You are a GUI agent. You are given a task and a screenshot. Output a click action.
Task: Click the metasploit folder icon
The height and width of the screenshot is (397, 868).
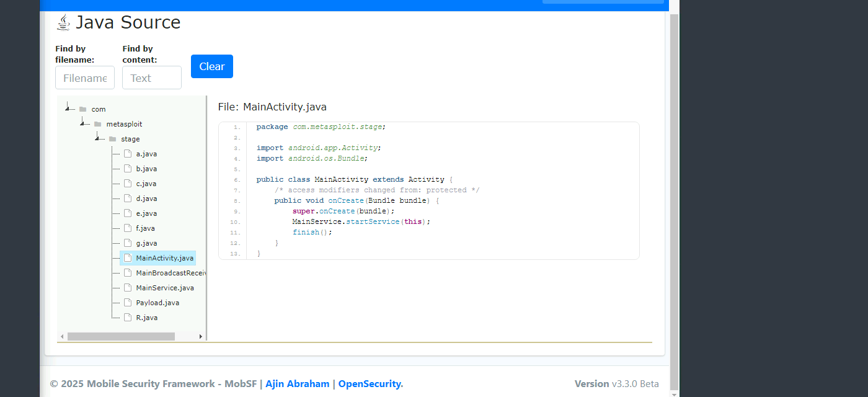point(97,124)
